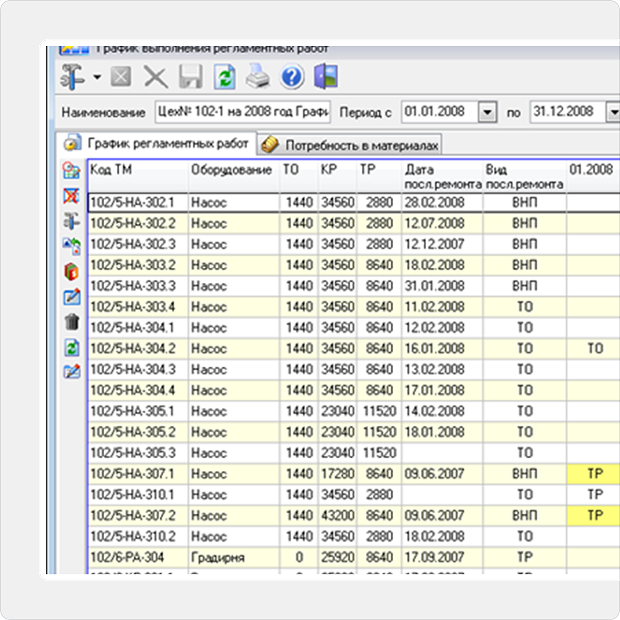
Task: Switch to График регламентных работ tab
Action: [157, 144]
